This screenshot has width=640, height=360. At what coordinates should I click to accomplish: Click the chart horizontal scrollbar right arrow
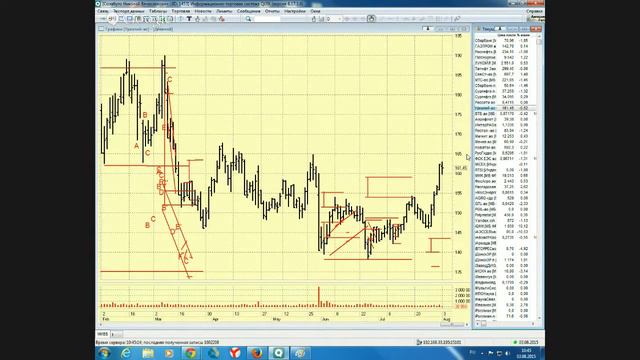(468, 325)
